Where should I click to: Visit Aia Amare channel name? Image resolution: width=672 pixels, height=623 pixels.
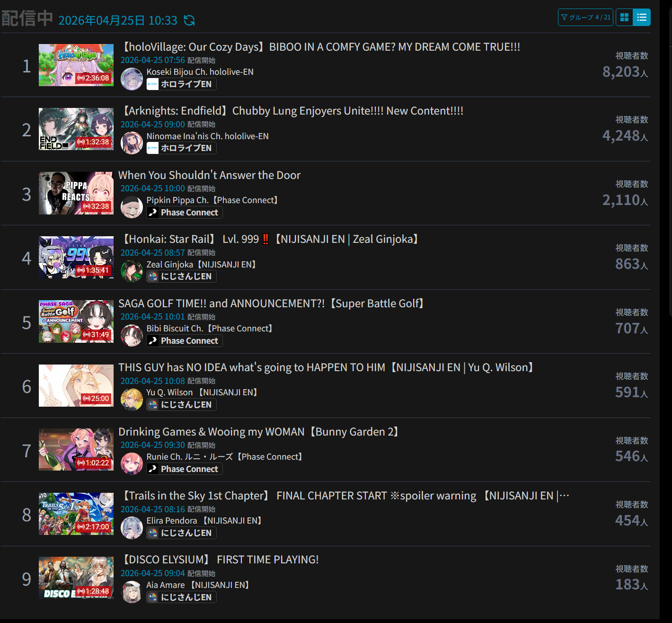[x=198, y=585]
